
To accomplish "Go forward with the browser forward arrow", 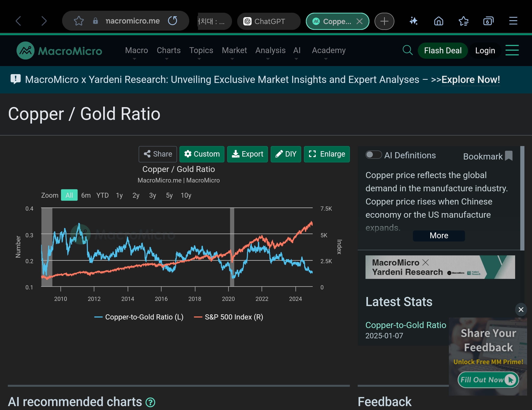I will tap(44, 21).
